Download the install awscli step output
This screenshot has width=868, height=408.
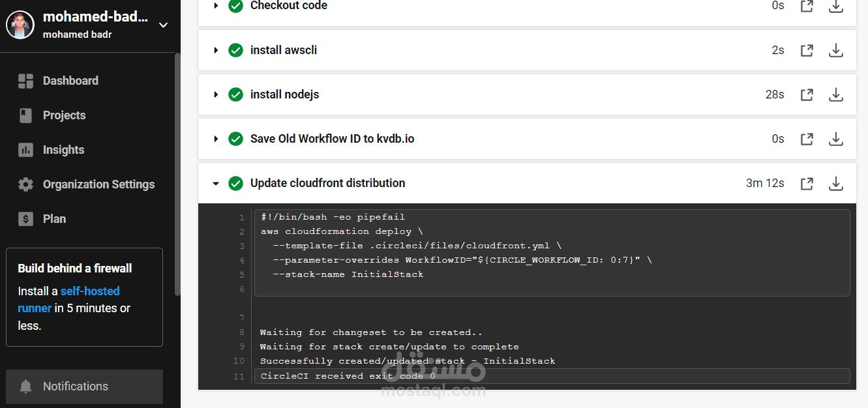click(835, 50)
